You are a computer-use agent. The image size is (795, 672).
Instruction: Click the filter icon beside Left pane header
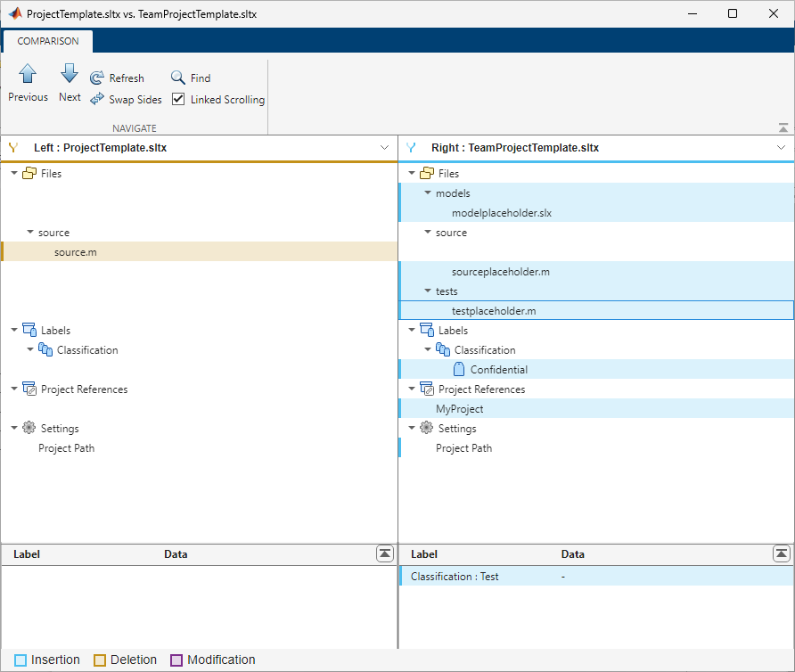[13, 147]
